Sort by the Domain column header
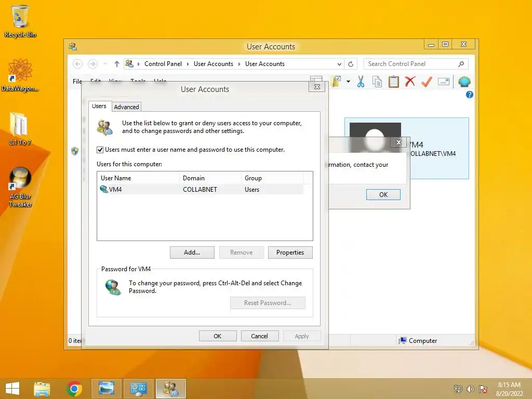532x399 pixels. point(210,178)
